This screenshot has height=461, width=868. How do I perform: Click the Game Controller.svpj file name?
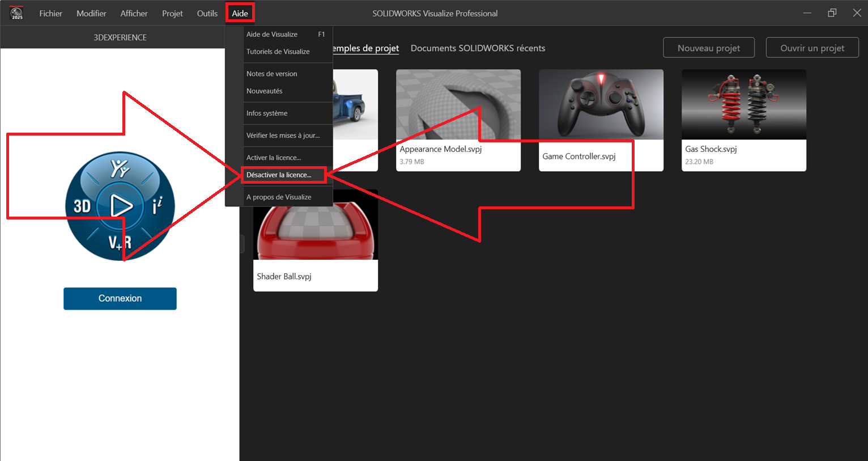(x=579, y=157)
